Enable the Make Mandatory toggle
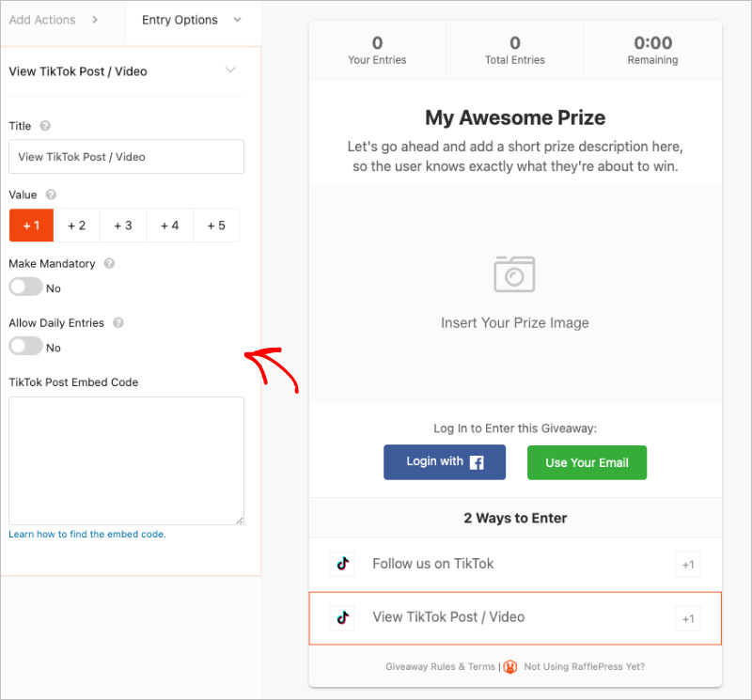The height and width of the screenshot is (700, 752). tap(23, 288)
